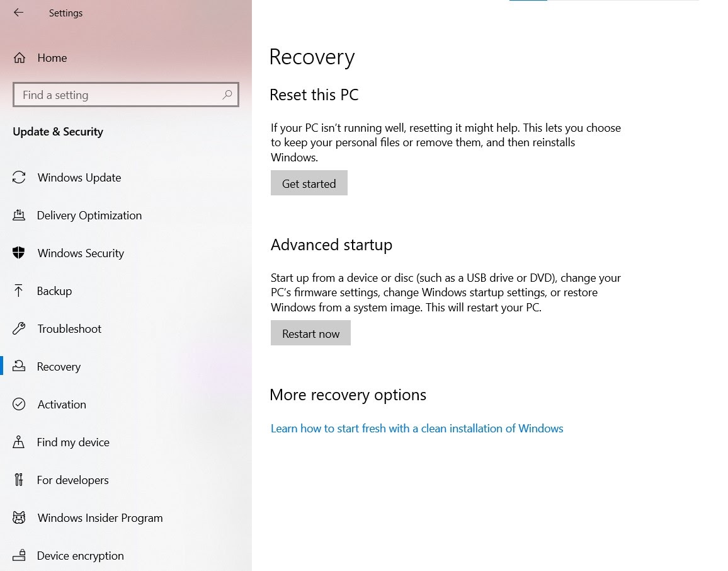
Task: Click the More recovery options heading
Action: click(348, 395)
